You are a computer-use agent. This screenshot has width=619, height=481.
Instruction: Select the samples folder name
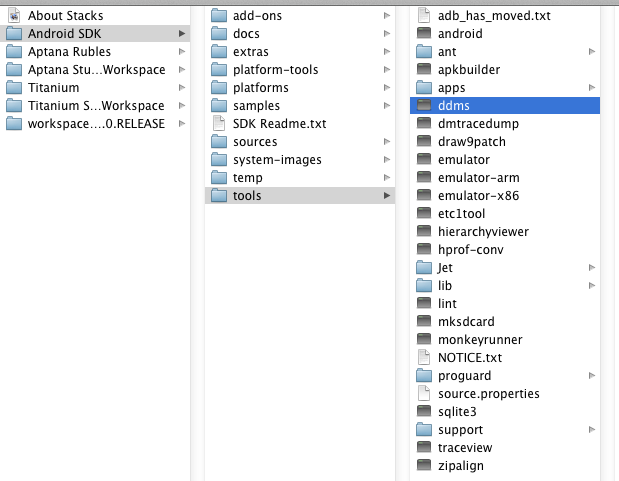pos(257,106)
